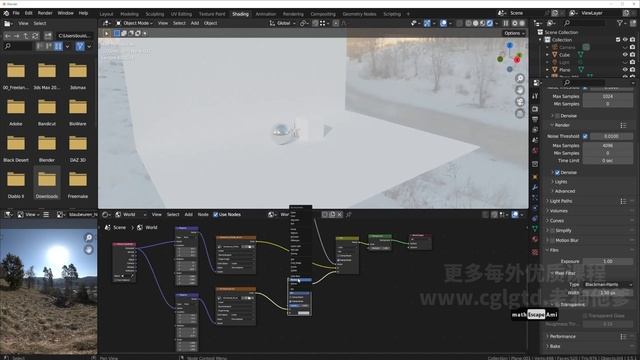Open the File menu

pyautogui.click(x=16, y=13)
